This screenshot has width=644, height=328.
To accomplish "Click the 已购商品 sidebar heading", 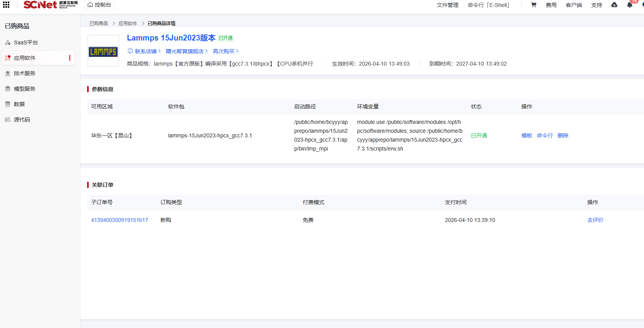I will (x=17, y=26).
